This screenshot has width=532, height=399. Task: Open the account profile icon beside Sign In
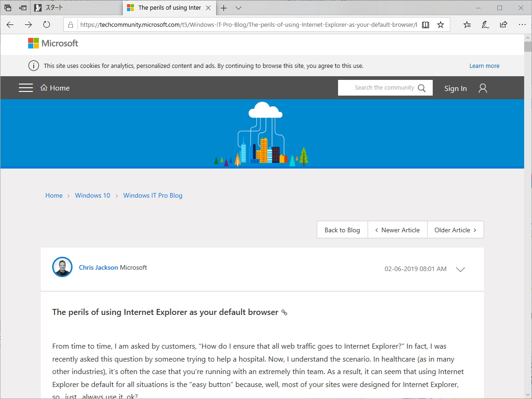click(x=483, y=88)
